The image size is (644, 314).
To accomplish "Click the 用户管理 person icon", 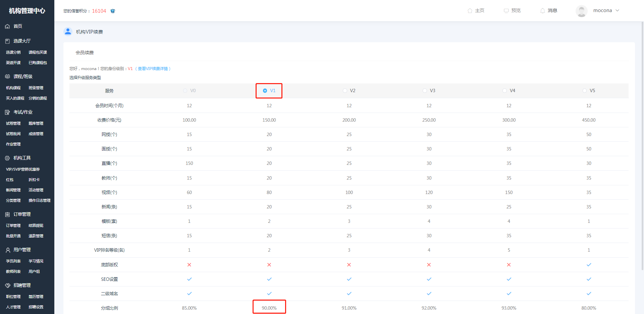I will click(x=7, y=250).
